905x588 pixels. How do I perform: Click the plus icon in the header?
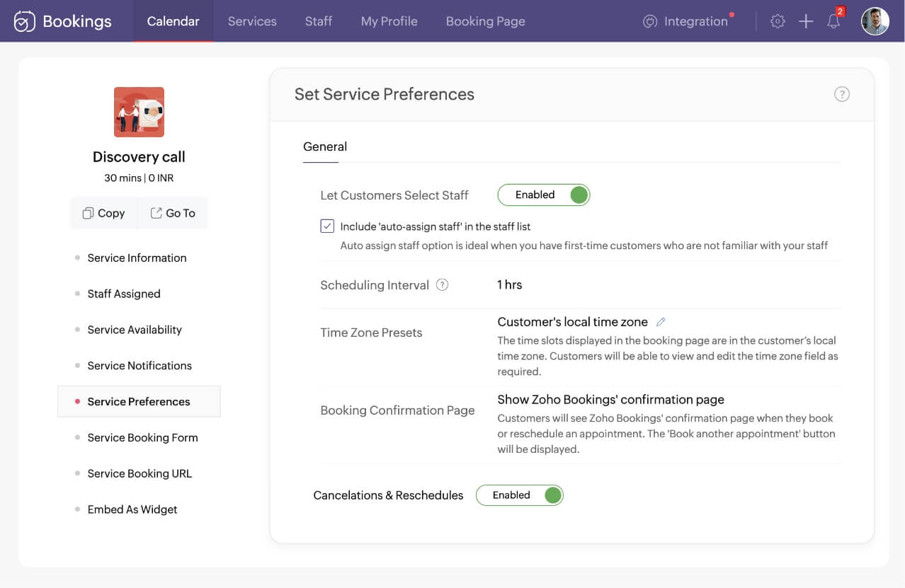pyautogui.click(x=806, y=21)
